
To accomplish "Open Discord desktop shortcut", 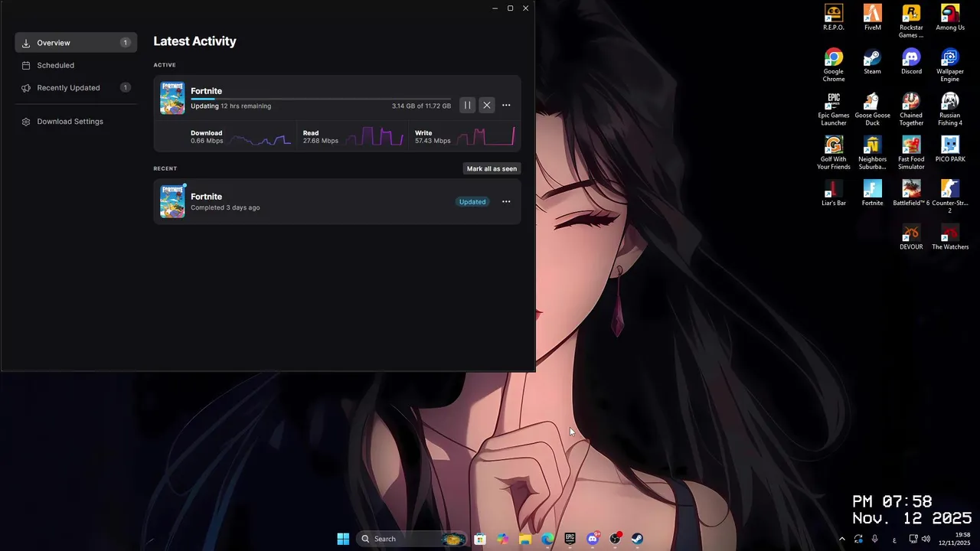I will (x=911, y=61).
